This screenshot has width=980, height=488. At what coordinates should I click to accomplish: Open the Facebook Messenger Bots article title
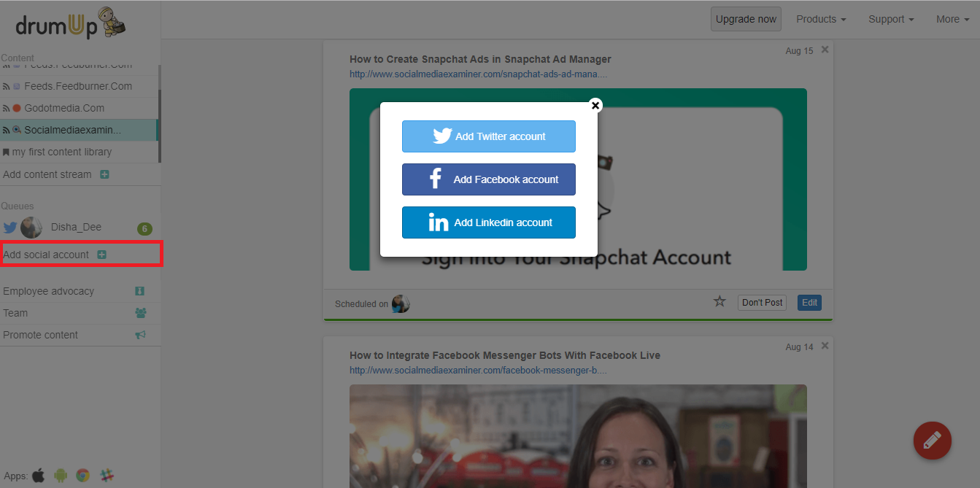[505, 355]
